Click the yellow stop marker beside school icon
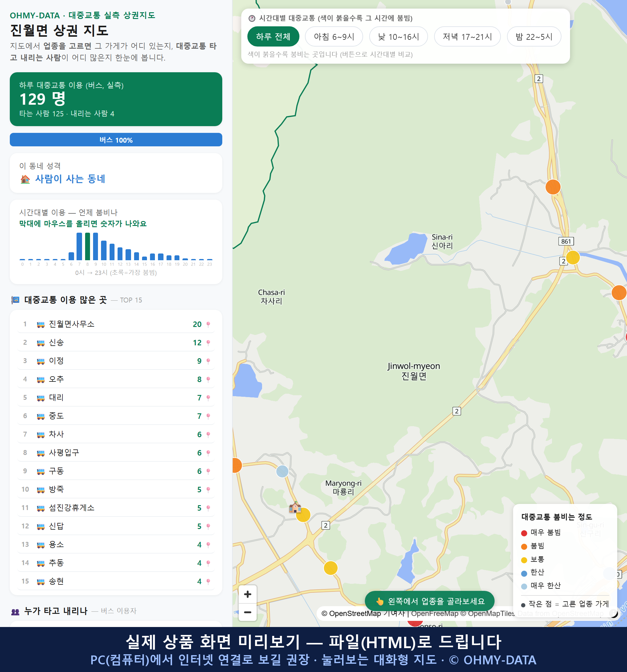The width and height of the screenshot is (627, 672). coord(303,515)
